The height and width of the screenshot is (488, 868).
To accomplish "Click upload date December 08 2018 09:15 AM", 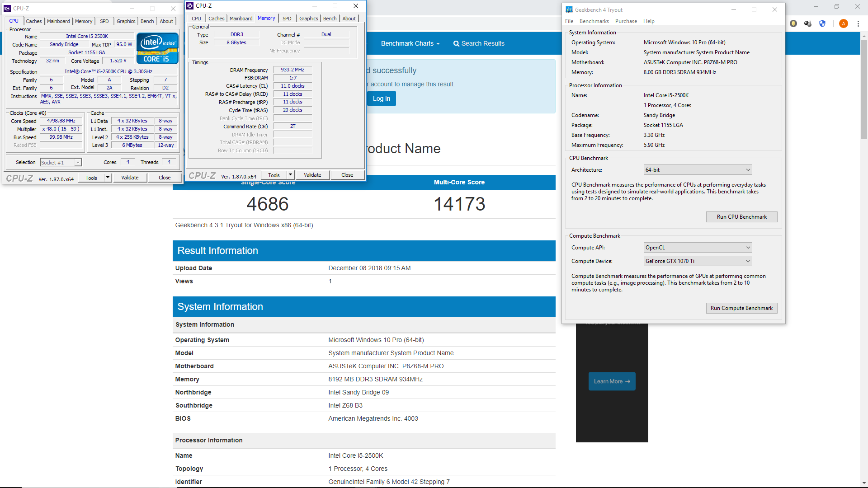I will 369,268.
